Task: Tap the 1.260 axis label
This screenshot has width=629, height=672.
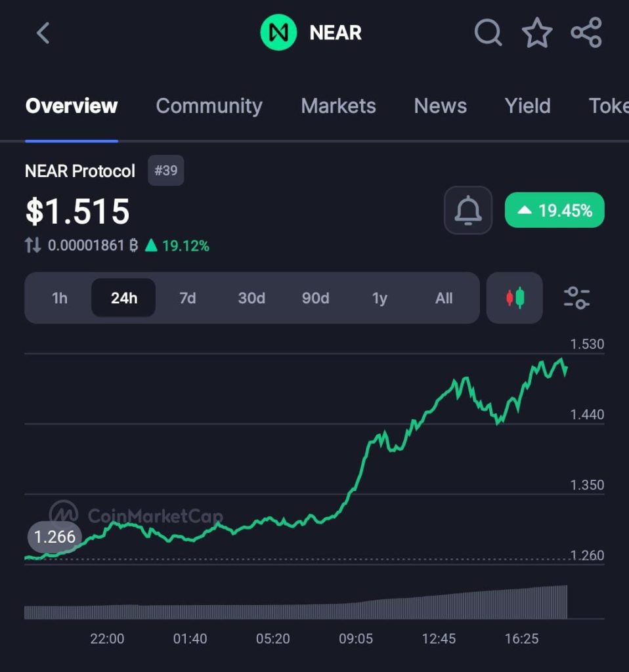Action: 586,555
